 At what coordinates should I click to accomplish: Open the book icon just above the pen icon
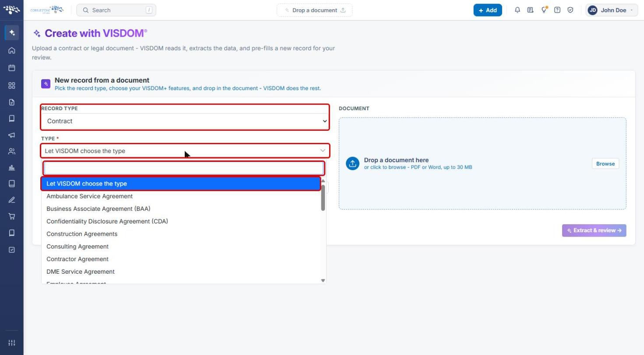[x=12, y=184]
